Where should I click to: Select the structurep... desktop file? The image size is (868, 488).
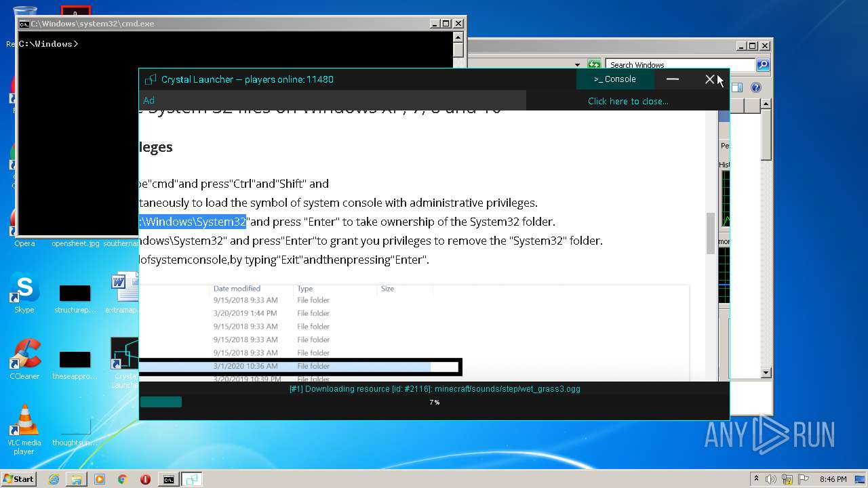point(75,298)
